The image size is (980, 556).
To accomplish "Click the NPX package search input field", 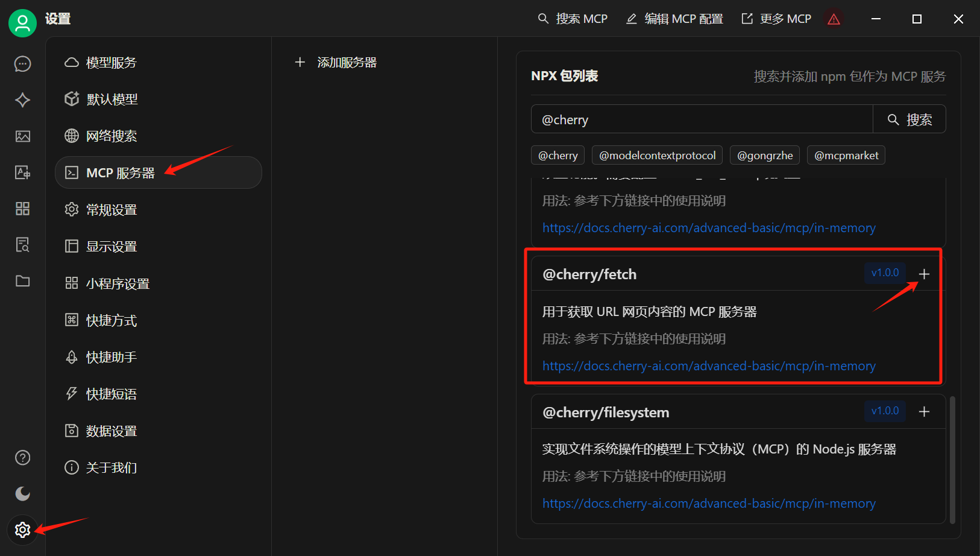I will click(x=702, y=119).
